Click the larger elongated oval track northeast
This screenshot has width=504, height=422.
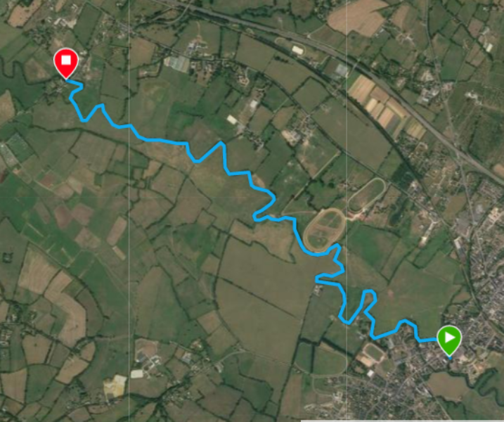coord(367,194)
